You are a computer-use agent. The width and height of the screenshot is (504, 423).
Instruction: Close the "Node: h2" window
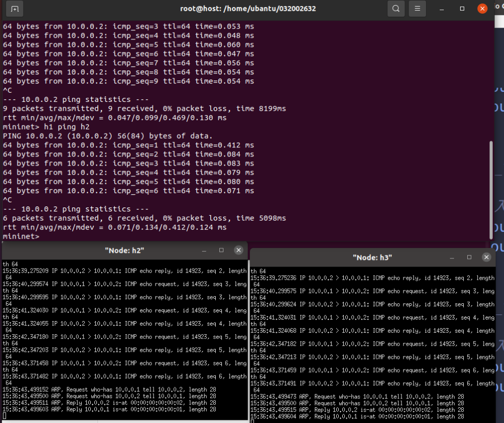pyautogui.click(x=239, y=250)
